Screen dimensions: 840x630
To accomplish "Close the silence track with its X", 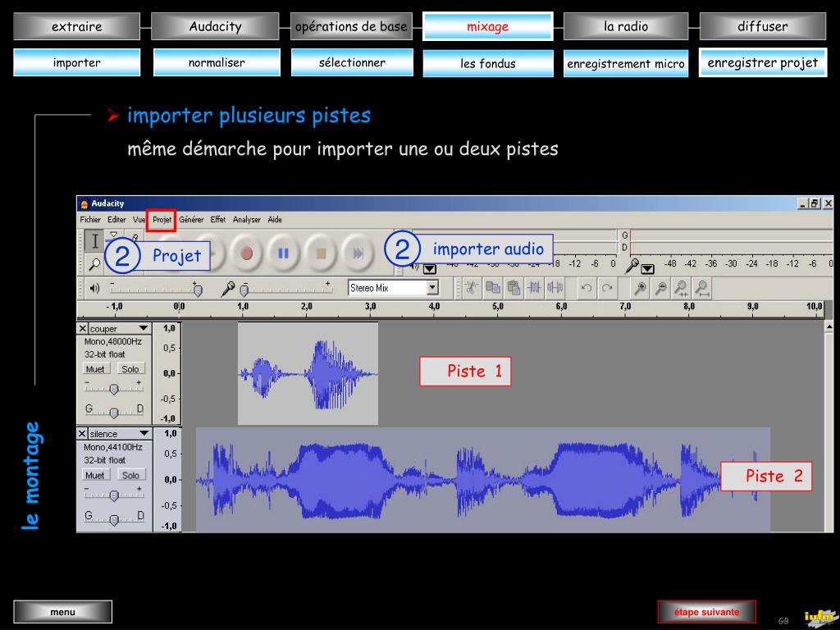I will pyautogui.click(x=82, y=433).
